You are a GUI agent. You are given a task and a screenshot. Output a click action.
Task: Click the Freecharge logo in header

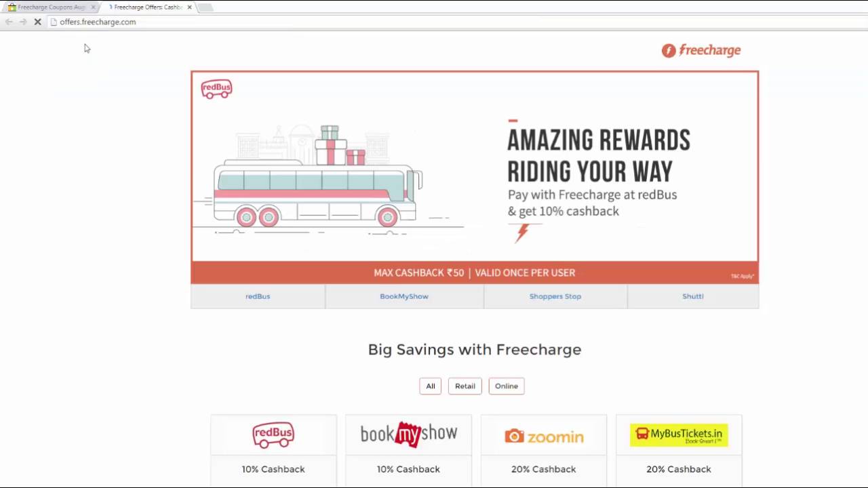[x=701, y=50]
